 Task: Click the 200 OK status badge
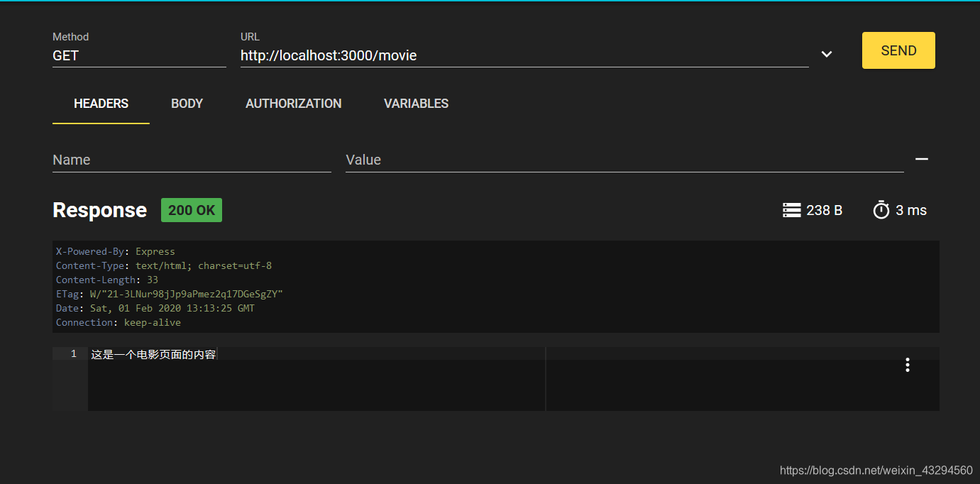pyautogui.click(x=192, y=210)
